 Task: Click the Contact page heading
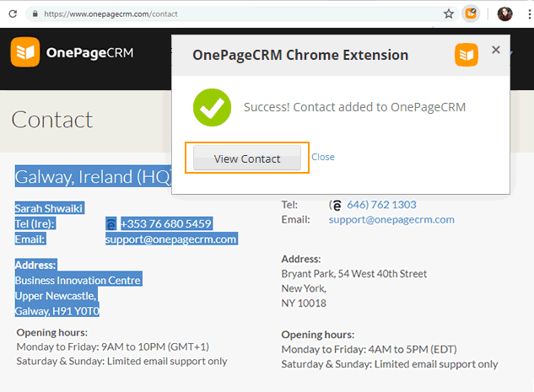pyautogui.click(x=51, y=120)
